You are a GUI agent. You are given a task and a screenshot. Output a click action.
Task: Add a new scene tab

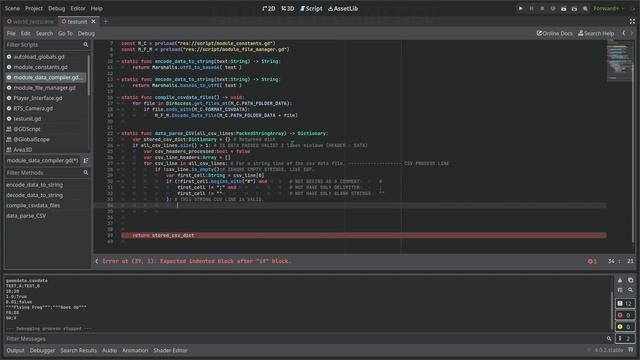tap(106, 22)
